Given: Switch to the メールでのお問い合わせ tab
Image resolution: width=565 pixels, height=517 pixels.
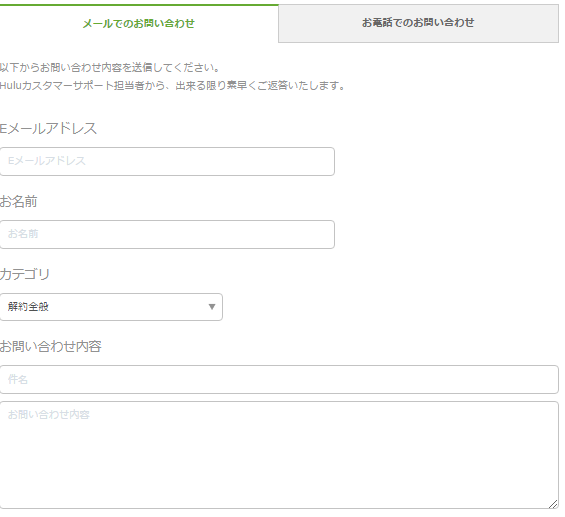Looking at the screenshot, I should 139,23.
